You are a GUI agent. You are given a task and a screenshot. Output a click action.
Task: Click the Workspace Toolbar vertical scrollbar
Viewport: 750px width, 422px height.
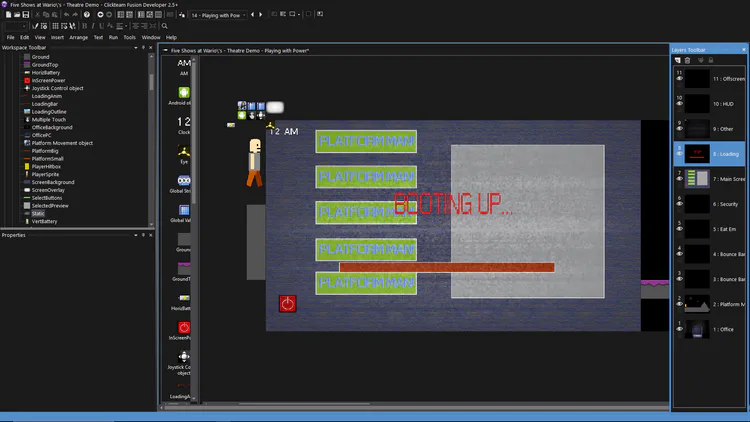152,82
